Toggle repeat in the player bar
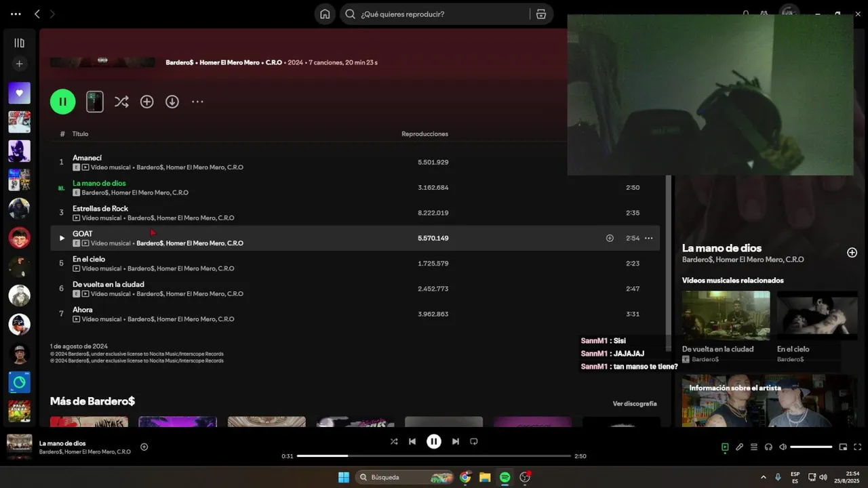The height and width of the screenshot is (488, 868). click(474, 441)
